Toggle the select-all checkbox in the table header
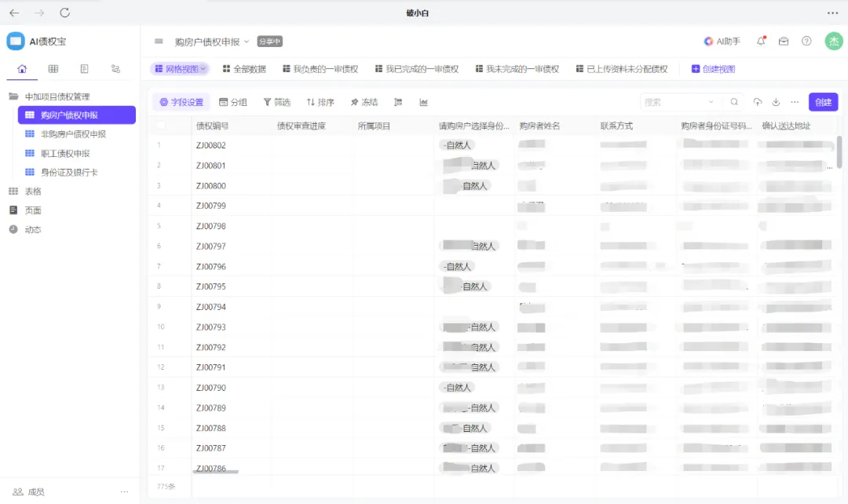The width and height of the screenshot is (848, 504). 161,126
